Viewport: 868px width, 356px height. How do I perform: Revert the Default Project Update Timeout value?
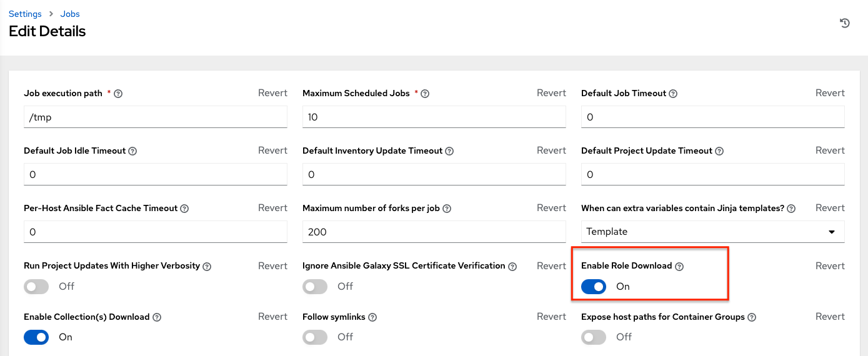[x=830, y=151]
